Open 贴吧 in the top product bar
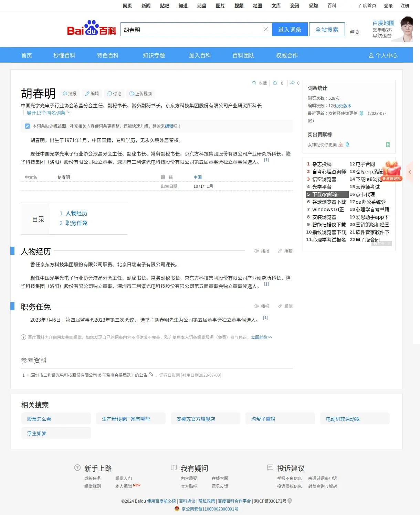This screenshot has height=515, width=420. [165, 6]
